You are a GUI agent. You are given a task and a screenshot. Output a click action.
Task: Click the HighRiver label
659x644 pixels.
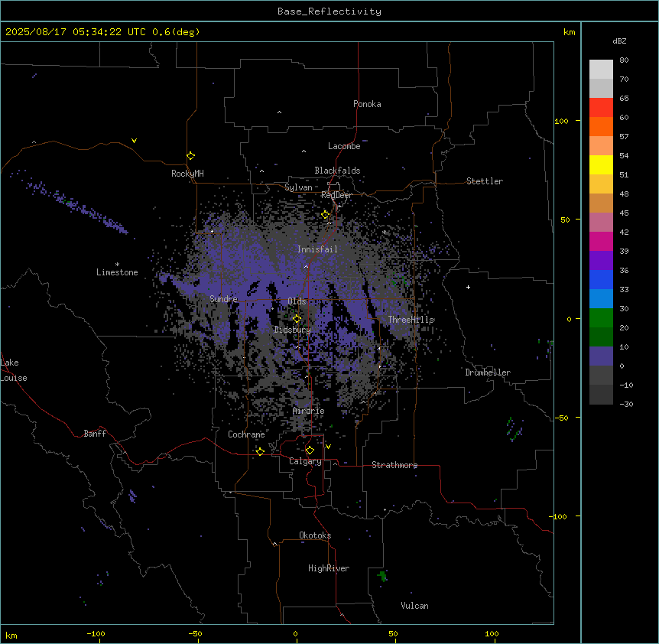(x=329, y=568)
